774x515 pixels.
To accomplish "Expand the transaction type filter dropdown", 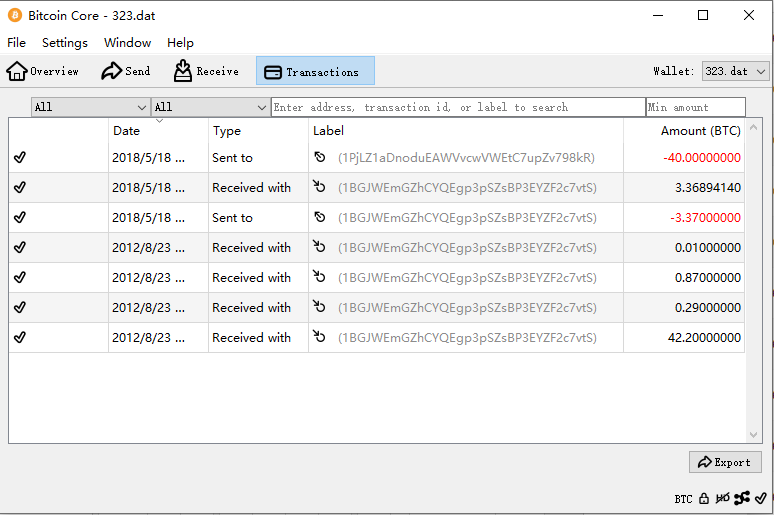I will click(x=210, y=107).
